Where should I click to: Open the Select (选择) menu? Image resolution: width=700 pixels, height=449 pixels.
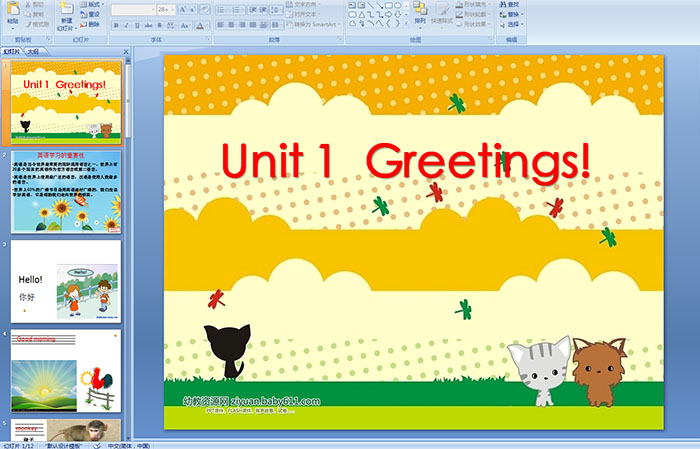point(512,24)
